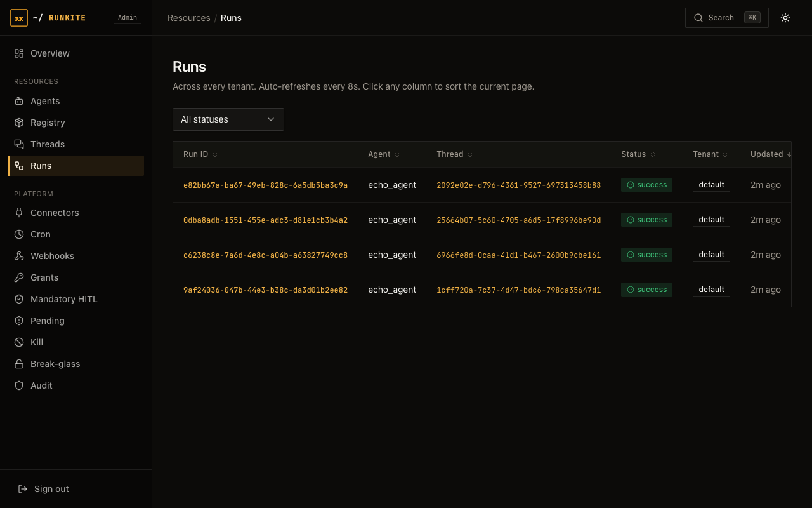
Task: Click the Break-glass unlock icon
Action: tap(19, 364)
